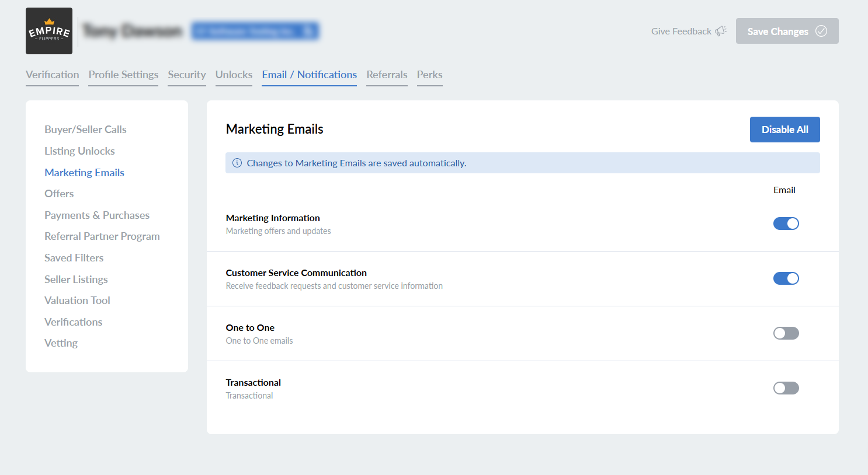This screenshot has width=868, height=475.
Task: Click the Give Feedback link
Action: coord(681,32)
